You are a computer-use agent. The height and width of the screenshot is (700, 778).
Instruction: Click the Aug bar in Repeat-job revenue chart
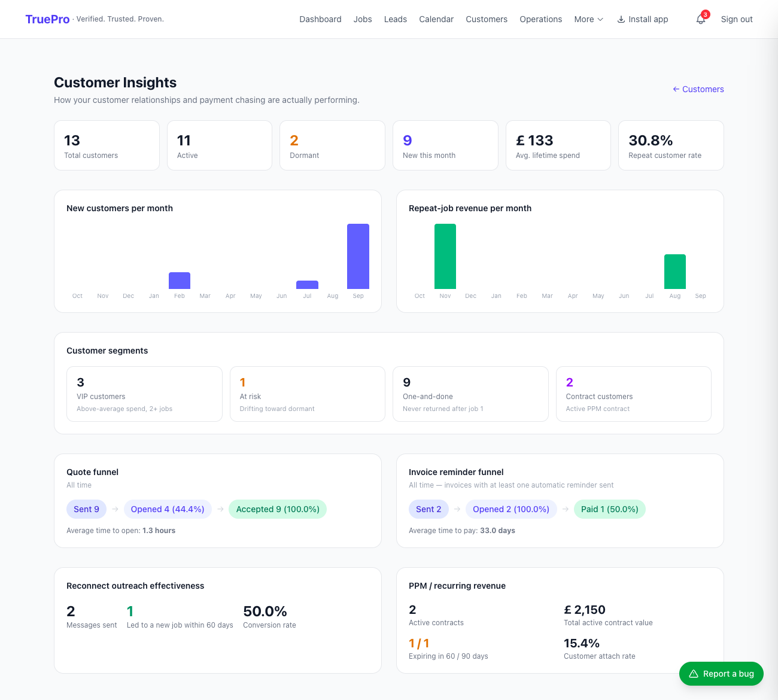[675, 272]
